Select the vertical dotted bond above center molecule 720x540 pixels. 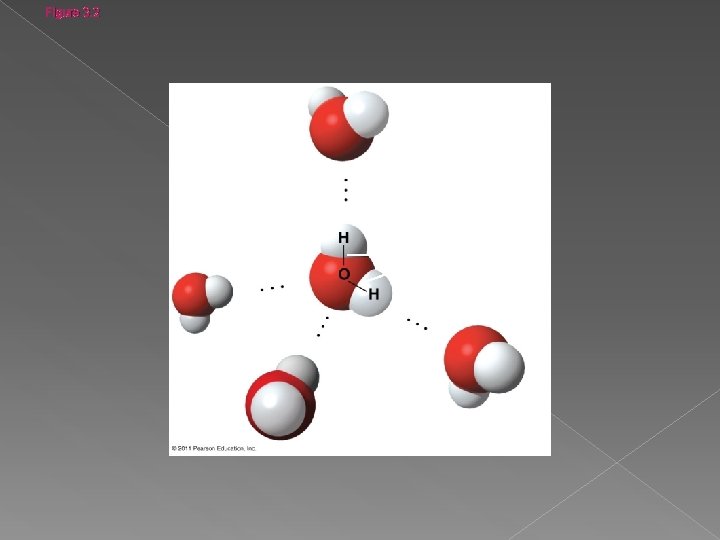click(346, 190)
